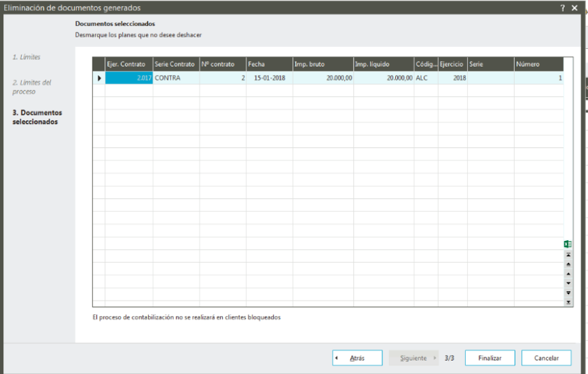Image resolution: width=588 pixels, height=374 pixels.
Task: Select row indicator arrow of first record
Action: tap(99, 78)
